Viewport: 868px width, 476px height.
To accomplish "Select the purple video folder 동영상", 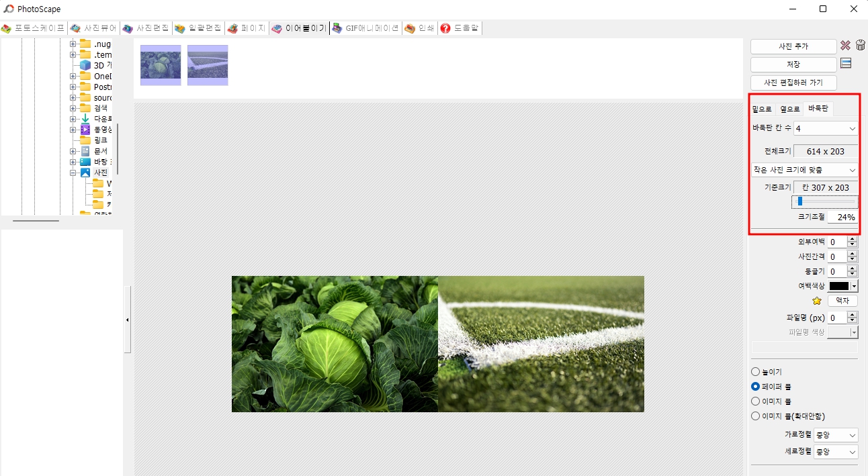I will pos(85,130).
